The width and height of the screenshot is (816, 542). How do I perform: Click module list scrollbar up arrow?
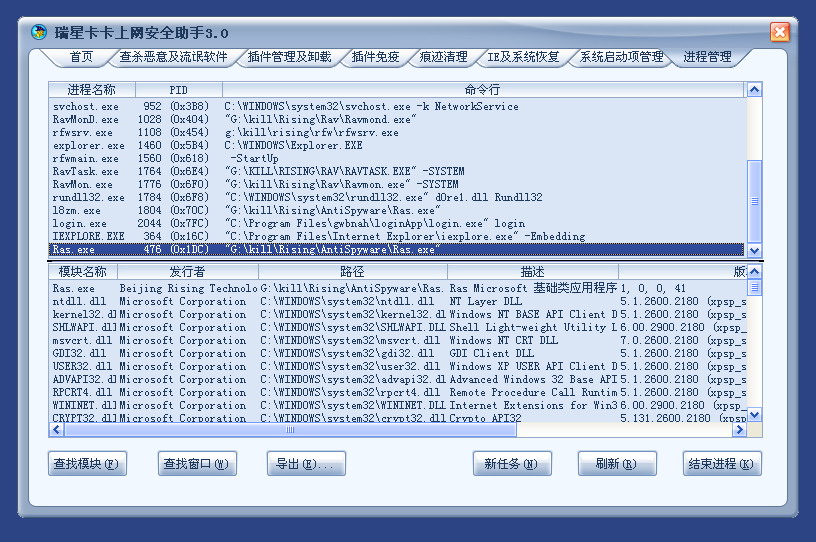coord(754,271)
